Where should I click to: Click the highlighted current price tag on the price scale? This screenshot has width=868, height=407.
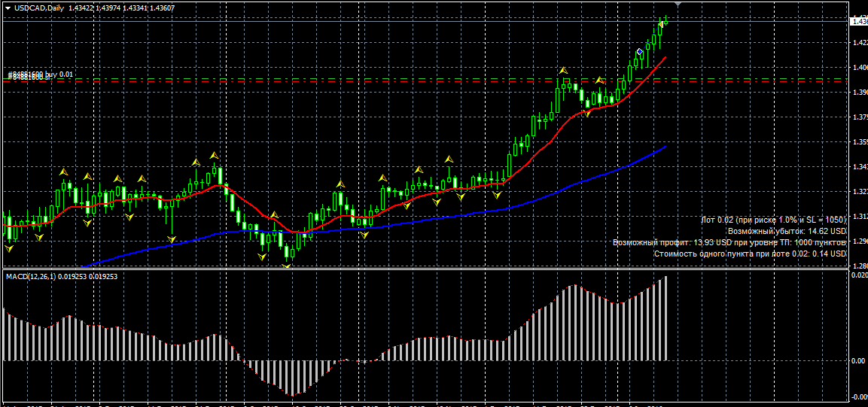858,22
